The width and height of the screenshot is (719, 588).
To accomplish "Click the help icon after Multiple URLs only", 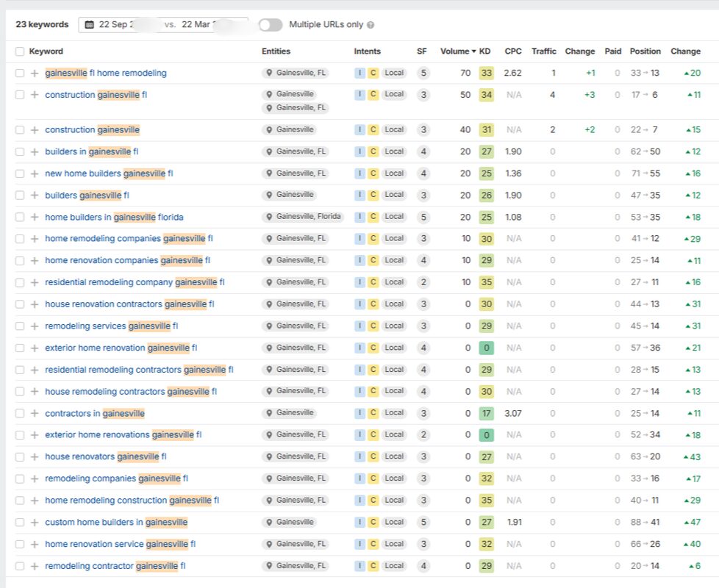I will pyautogui.click(x=371, y=25).
